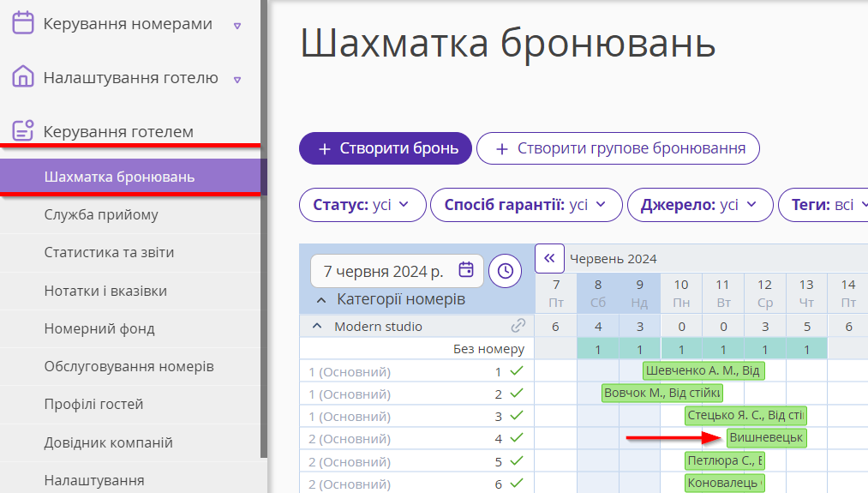
Task: Click Modern studio availability 5 under 13 Чт
Action: coord(806,327)
